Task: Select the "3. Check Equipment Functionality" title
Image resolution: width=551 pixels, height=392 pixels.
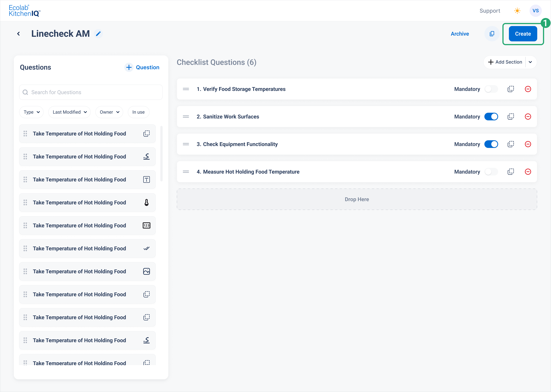Action: click(x=237, y=144)
